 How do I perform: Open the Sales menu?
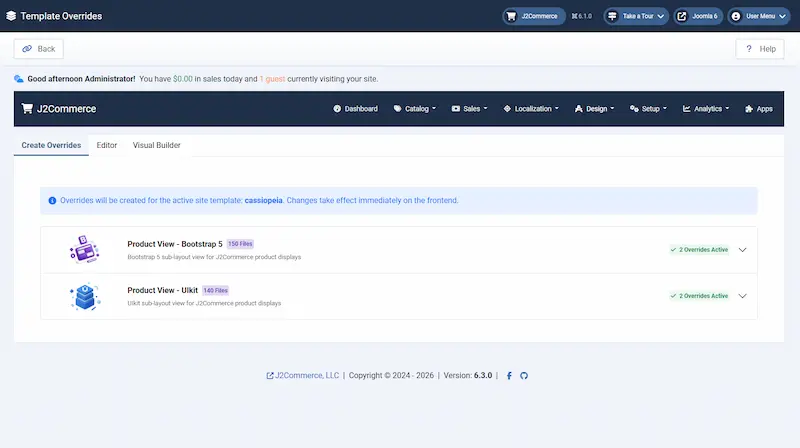pos(469,109)
